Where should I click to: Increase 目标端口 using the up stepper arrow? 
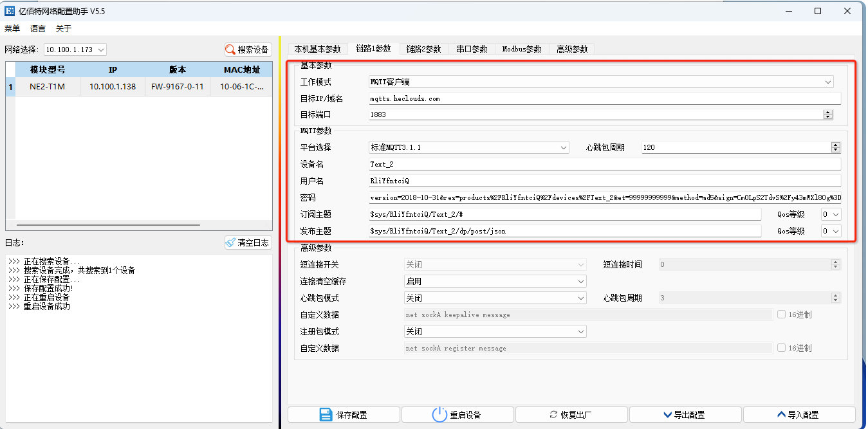[x=828, y=111]
